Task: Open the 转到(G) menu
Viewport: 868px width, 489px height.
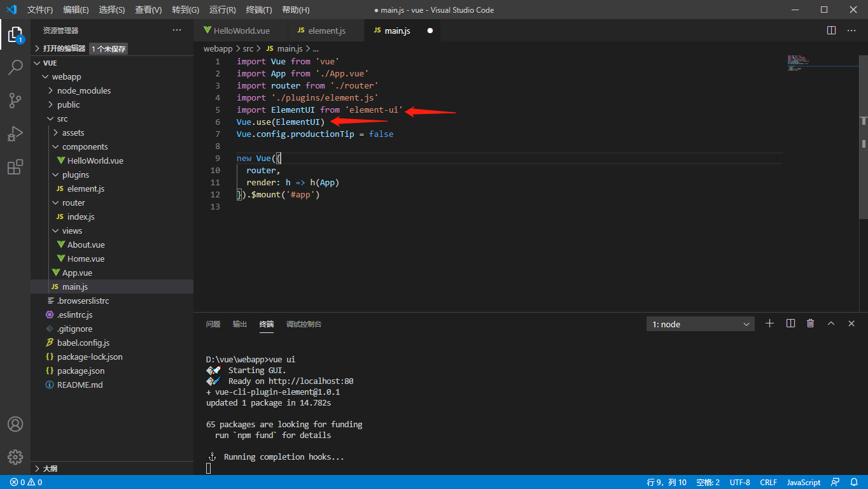Action: pos(185,10)
